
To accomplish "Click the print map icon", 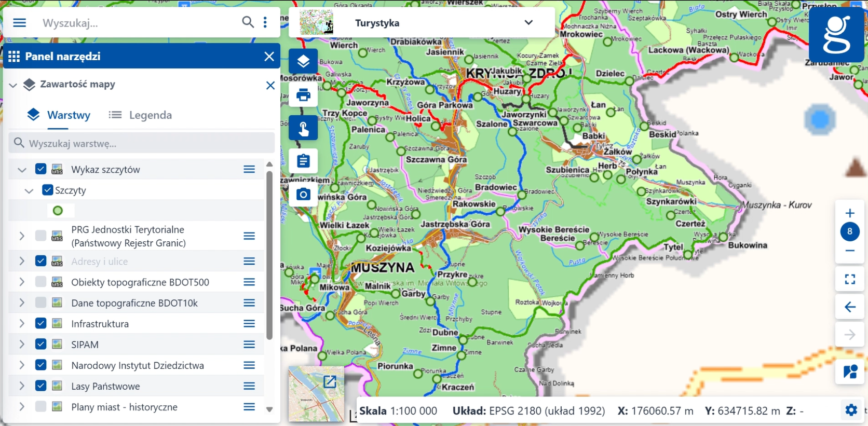I will pyautogui.click(x=303, y=95).
